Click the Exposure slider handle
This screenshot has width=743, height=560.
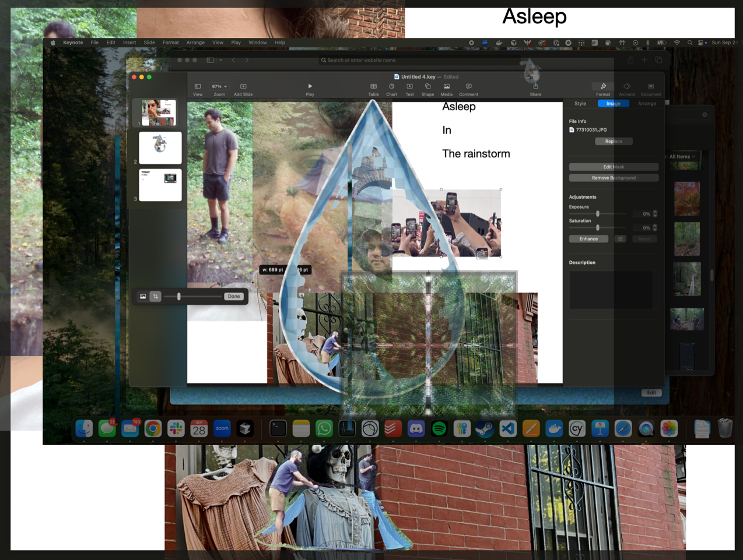pyautogui.click(x=598, y=214)
